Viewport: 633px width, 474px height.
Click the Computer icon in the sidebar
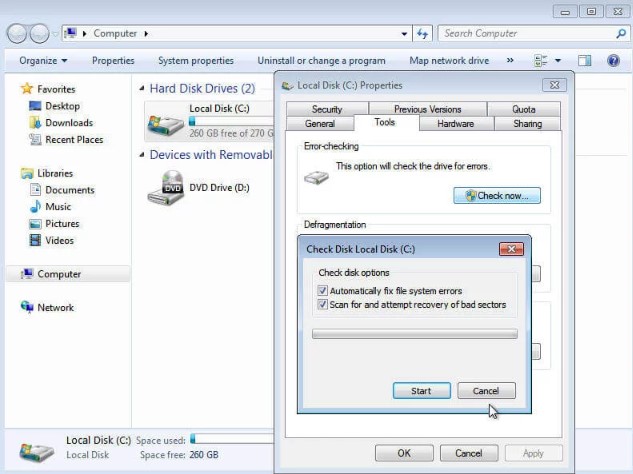[27, 274]
